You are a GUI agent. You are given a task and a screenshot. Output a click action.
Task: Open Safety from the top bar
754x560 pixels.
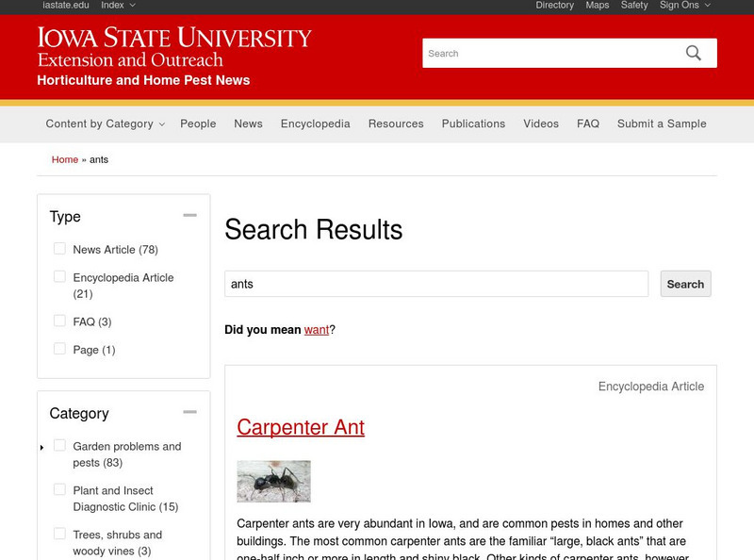(x=634, y=5)
